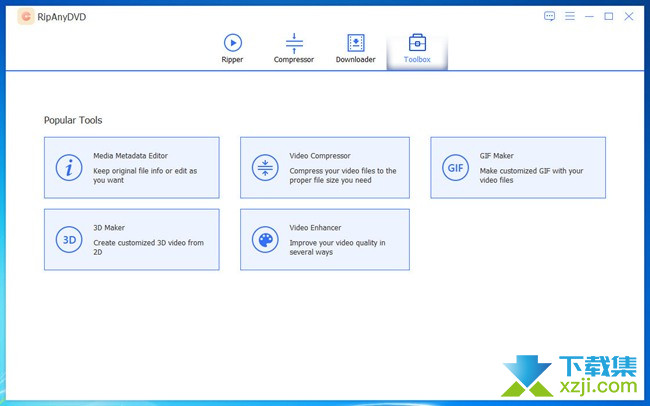Viewport: 650px width, 406px height.
Task: Open Media Metadata Editor title
Action: coord(130,156)
